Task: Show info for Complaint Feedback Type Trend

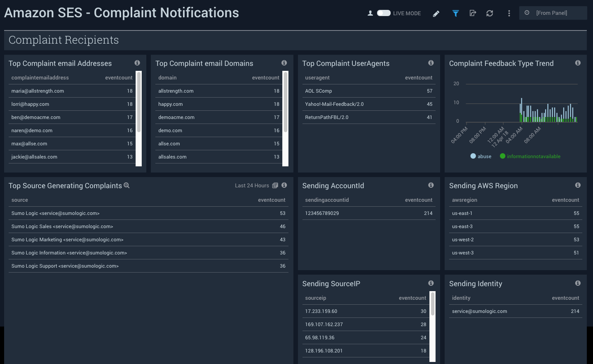Action: click(x=578, y=63)
